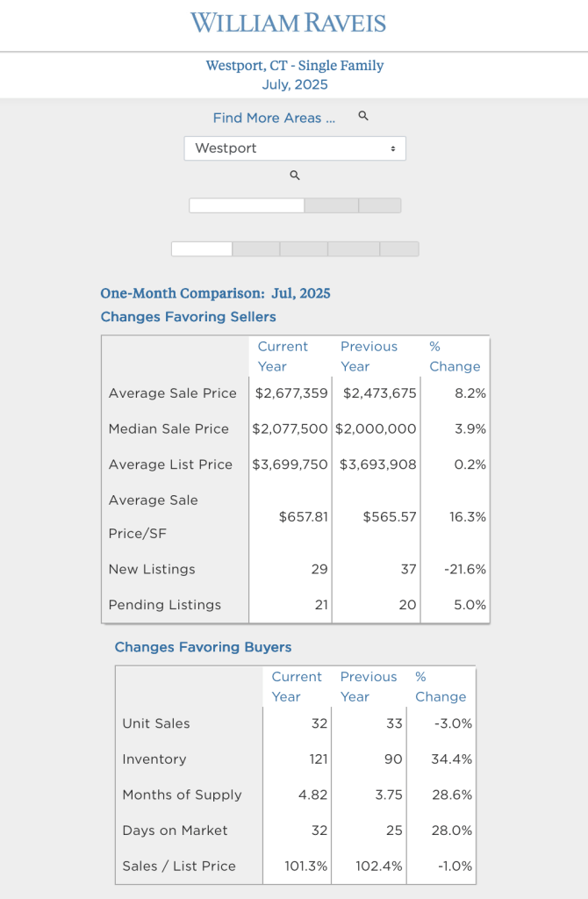Select the third segment of five-part bar
The image size is (588, 899).
coord(304,249)
